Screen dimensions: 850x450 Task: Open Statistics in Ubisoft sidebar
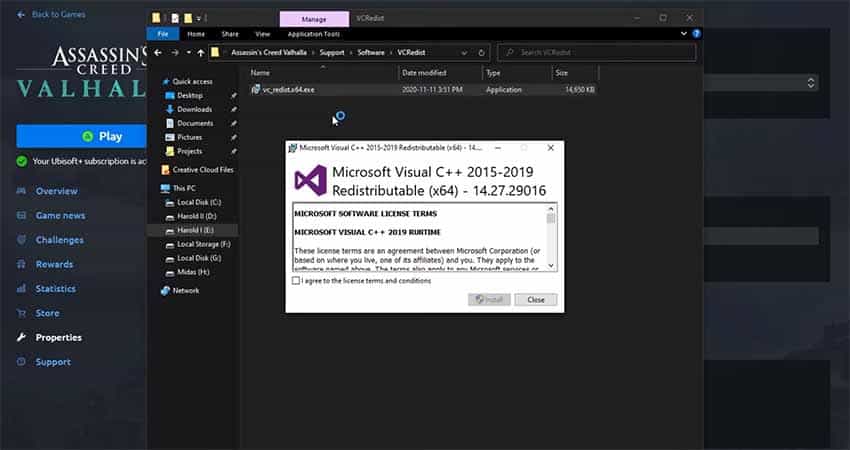[56, 288]
